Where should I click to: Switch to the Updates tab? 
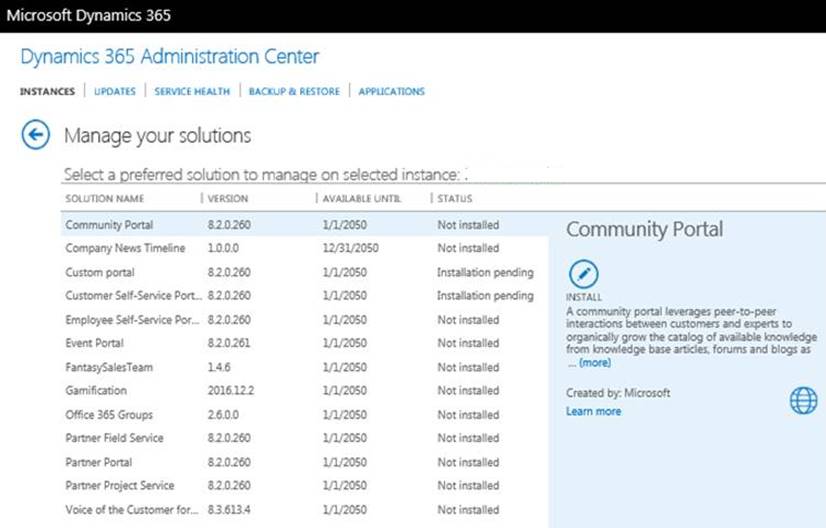point(115,92)
